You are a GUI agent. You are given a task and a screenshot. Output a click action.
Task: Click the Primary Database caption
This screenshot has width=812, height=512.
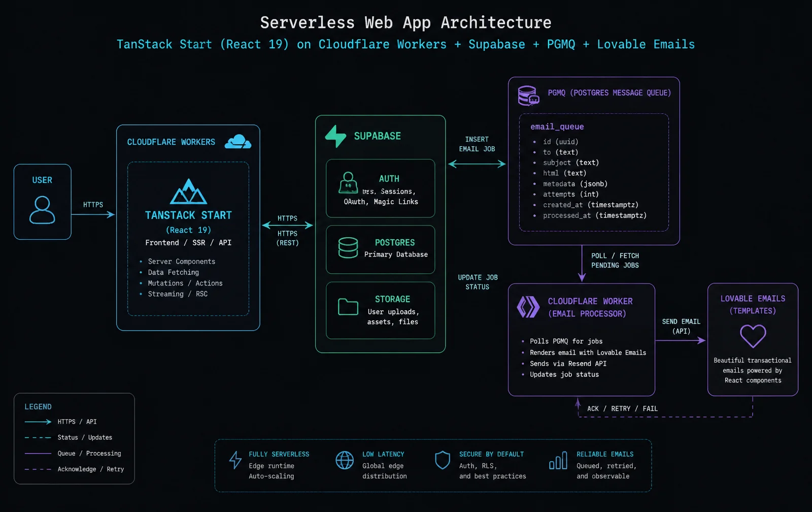(396, 254)
